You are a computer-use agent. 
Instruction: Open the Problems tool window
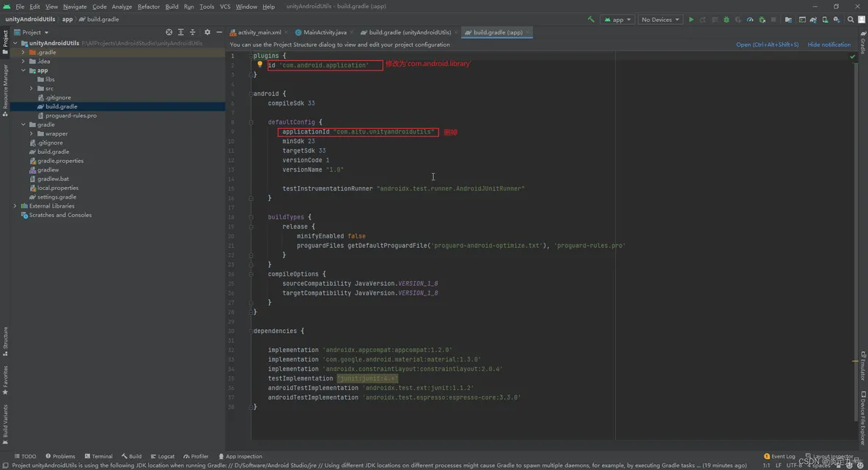[60, 456]
